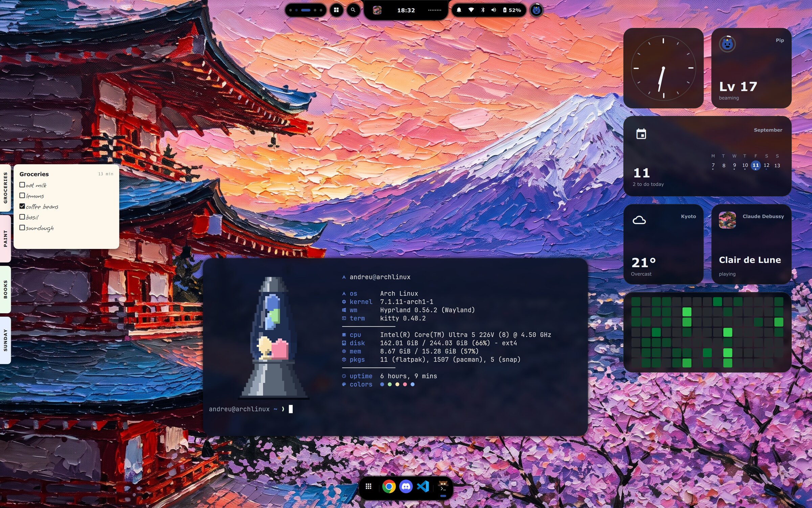
Task: Click the Lv 17 level text
Action: pyautogui.click(x=738, y=87)
